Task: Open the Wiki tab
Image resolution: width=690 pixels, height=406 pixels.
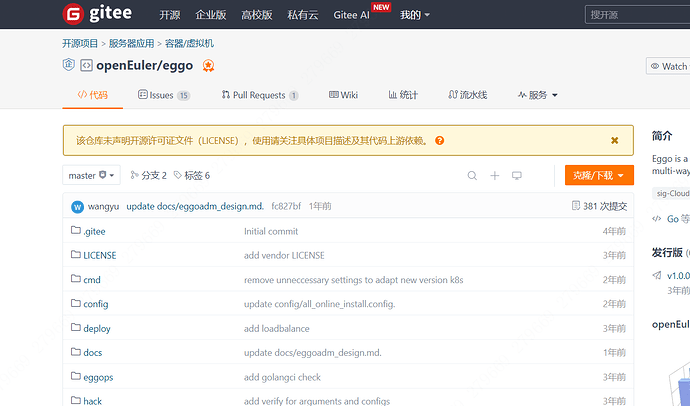Action: click(x=343, y=95)
